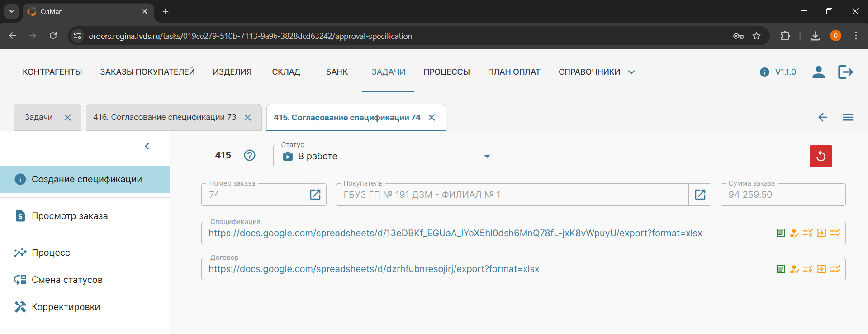Viewport: 868px width, 334px height.
Task: Open the user profile icon in header
Action: pos(818,72)
